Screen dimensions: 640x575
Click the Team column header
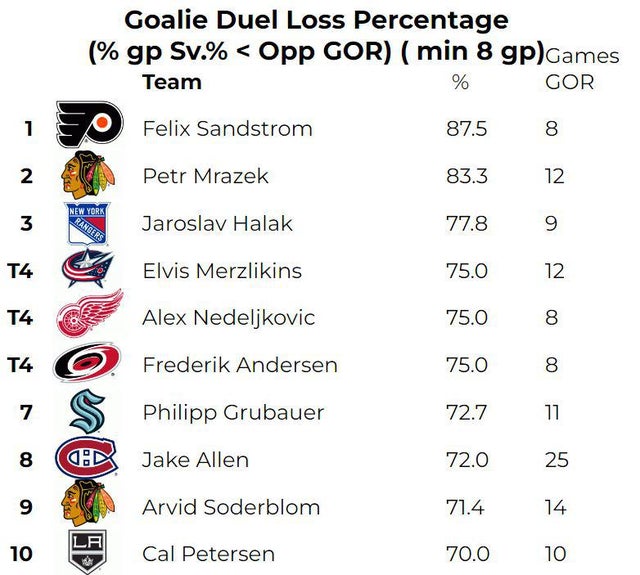pos(171,82)
